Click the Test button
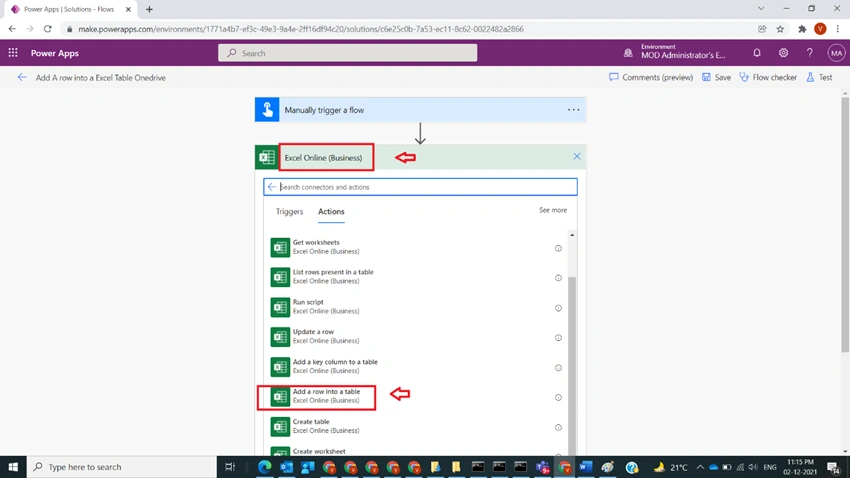This screenshot has width=850, height=478. (819, 77)
